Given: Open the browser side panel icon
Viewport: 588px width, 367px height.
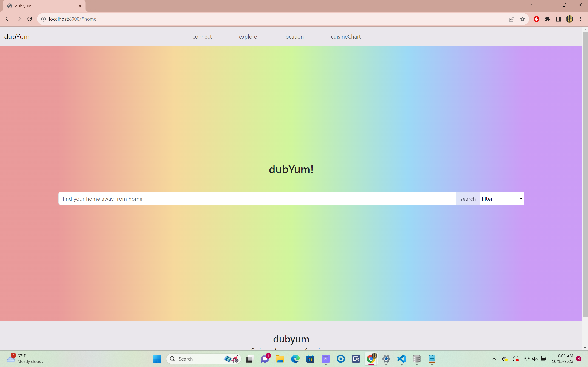Looking at the screenshot, I should (558, 19).
